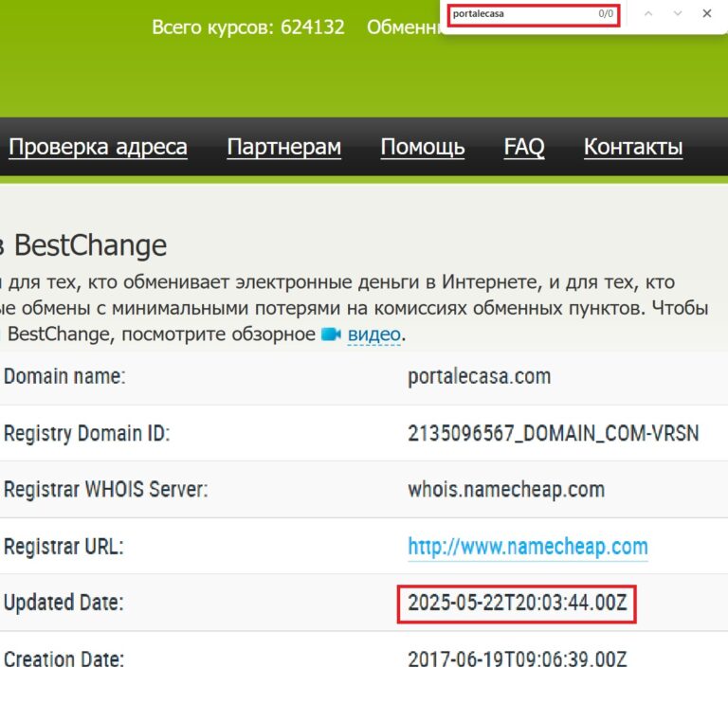Open the Партнерам menu item

point(283,147)
